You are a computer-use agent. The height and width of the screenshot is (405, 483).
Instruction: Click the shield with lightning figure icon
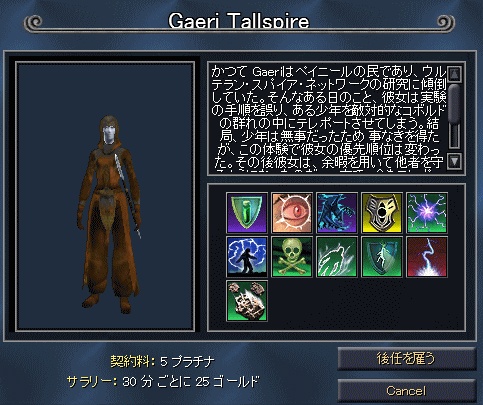click(382, 257)
